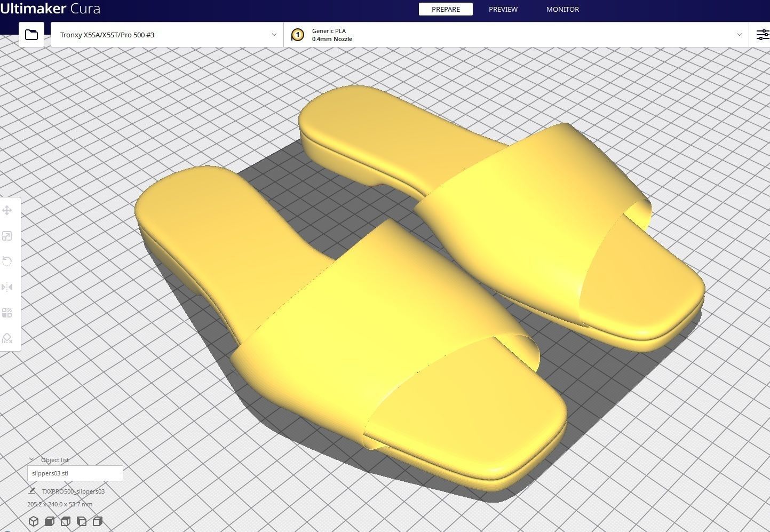Viewport: 770px width, 532px height.
Task: Select the Rotate tool
Action: (7, 261)
